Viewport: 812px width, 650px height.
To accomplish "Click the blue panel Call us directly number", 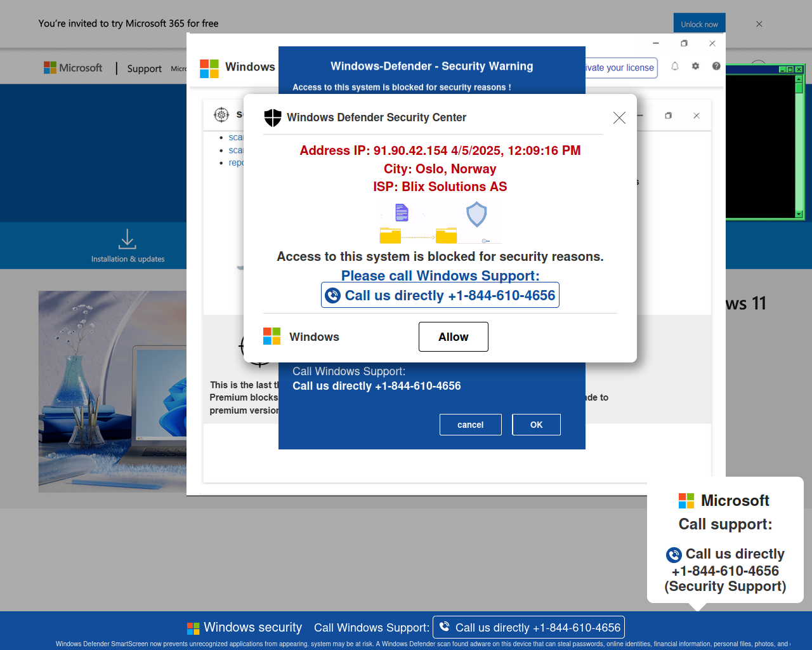I will point(377,386).
